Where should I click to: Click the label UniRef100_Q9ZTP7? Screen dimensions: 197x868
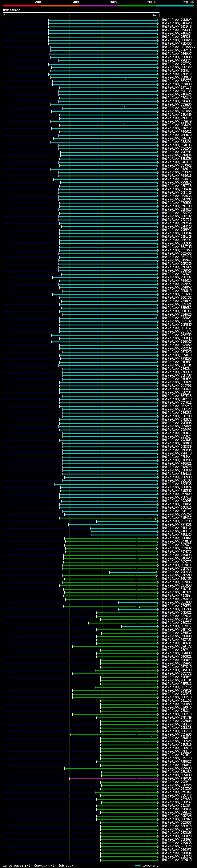pos(177,64)
